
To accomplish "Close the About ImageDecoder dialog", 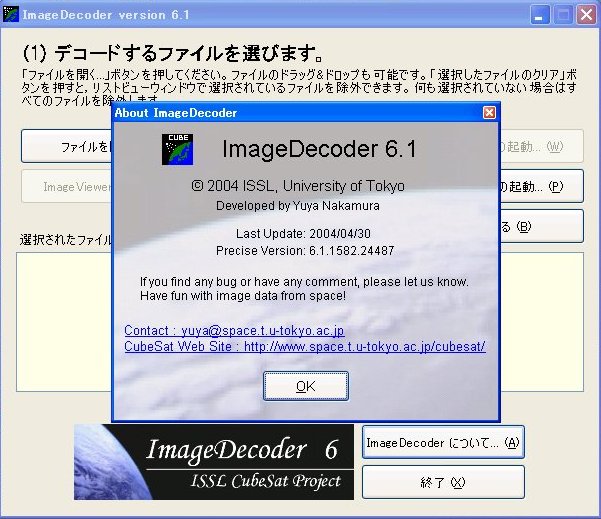I will pyautogui.click(x=489, y=113).
